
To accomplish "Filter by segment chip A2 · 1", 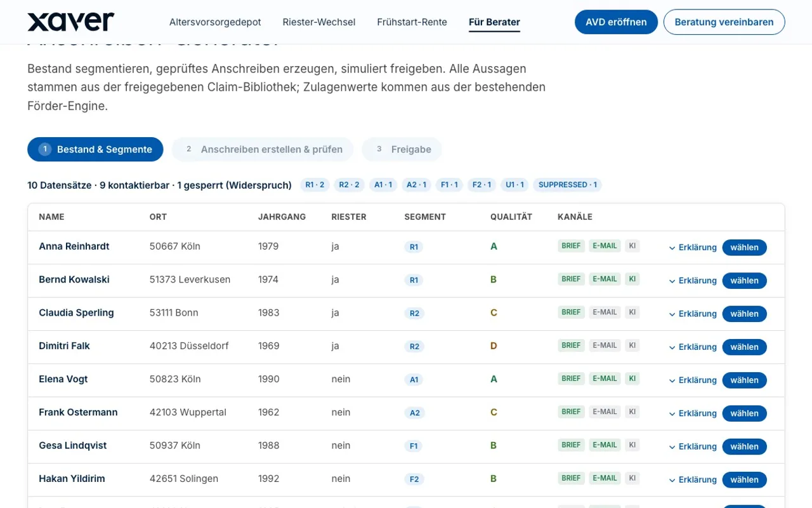I will (x=416, y=185).
